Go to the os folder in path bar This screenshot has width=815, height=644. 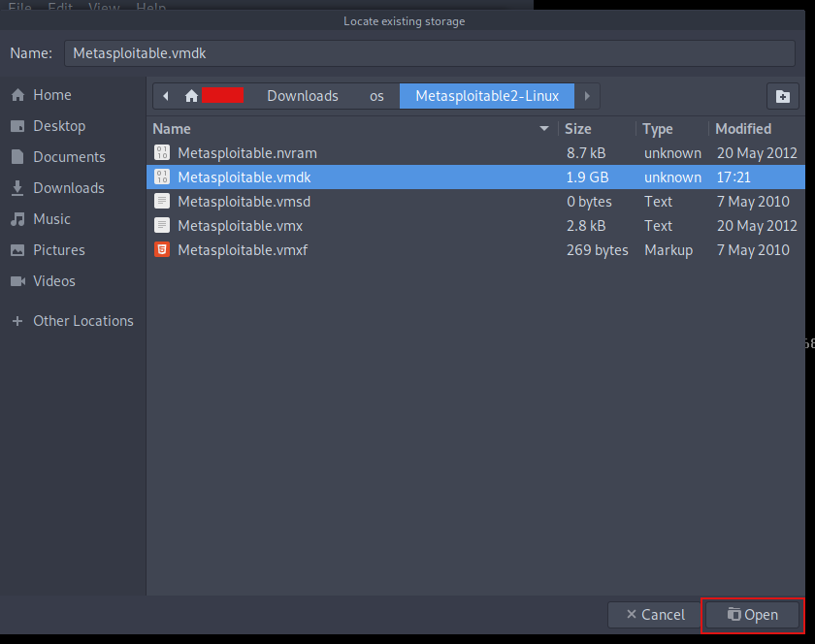coord(376,96)
